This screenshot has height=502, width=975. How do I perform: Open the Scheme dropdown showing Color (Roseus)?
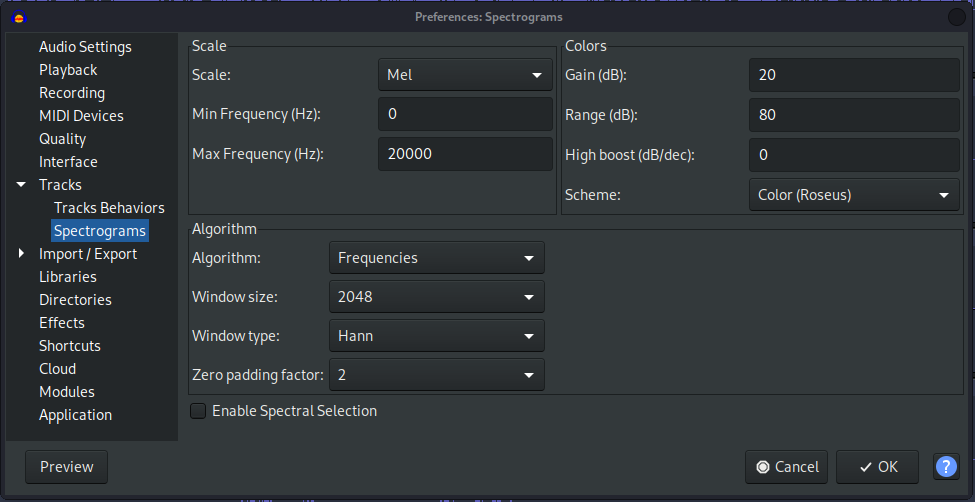(853, 195)
